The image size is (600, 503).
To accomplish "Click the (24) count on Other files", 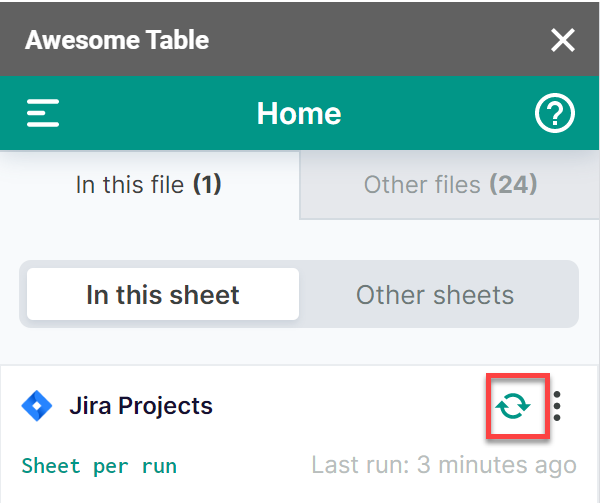I will point(512,185).
